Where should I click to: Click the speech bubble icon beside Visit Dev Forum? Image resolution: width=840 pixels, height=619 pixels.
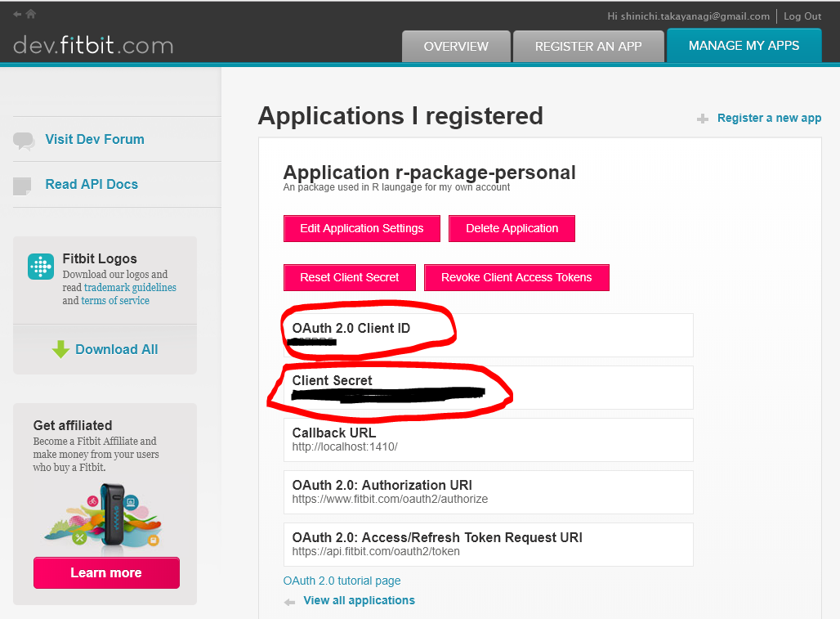click(24, 141)
